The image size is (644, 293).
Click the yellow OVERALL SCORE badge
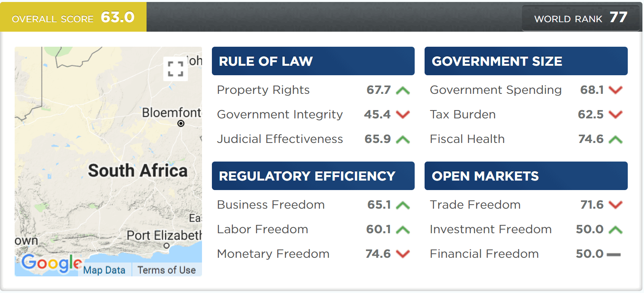click(73, 17)
